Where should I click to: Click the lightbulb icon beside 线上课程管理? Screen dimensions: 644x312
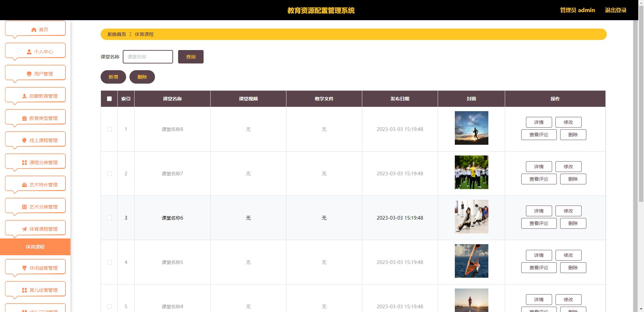coord(24,140)
